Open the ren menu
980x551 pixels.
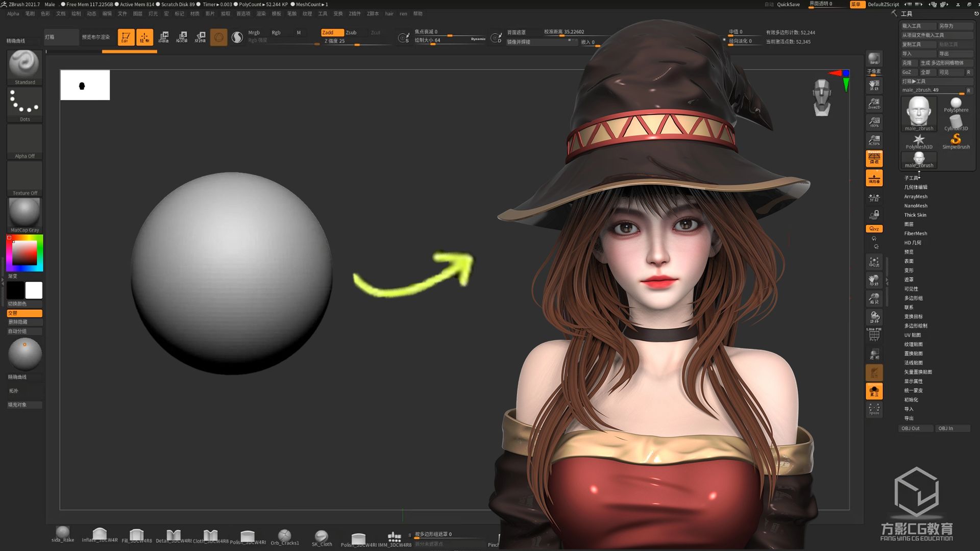click(x=403, y=14)
